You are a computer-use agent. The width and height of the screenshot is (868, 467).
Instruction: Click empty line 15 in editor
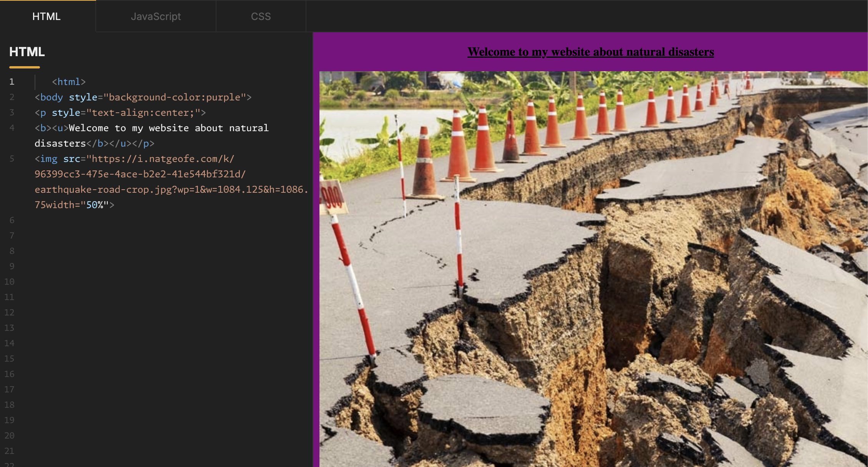154,359
